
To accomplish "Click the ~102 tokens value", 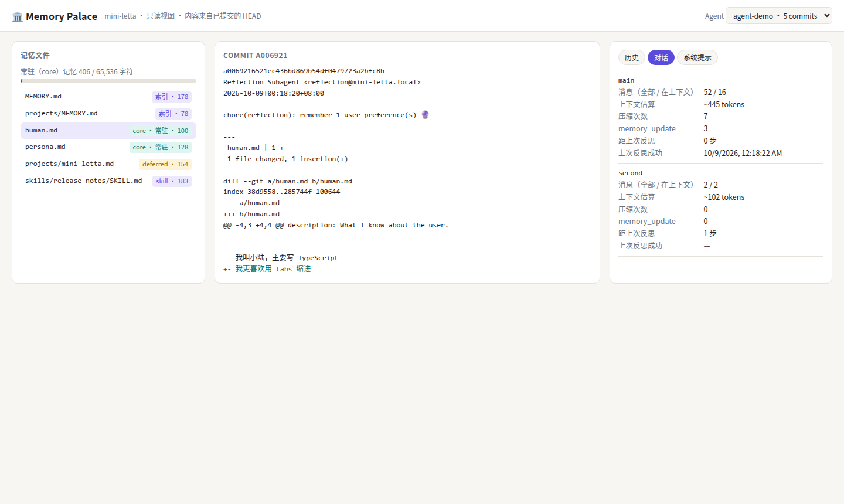I will (724, 197).
